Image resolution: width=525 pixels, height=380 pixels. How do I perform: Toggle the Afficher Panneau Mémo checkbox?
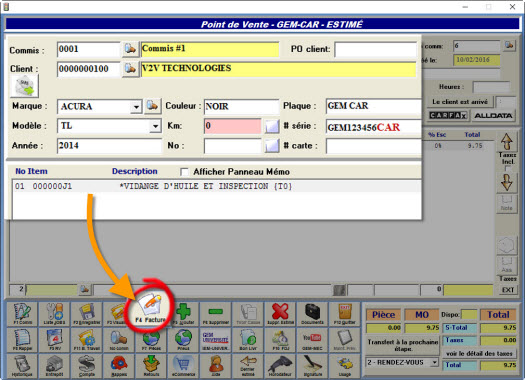coord(184,172)
